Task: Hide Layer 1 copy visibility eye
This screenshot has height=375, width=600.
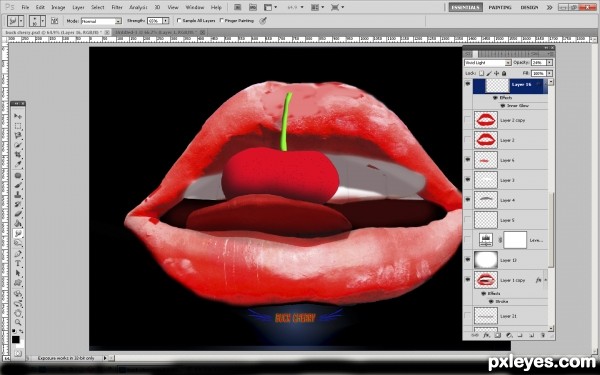Action: coord(468,280)
